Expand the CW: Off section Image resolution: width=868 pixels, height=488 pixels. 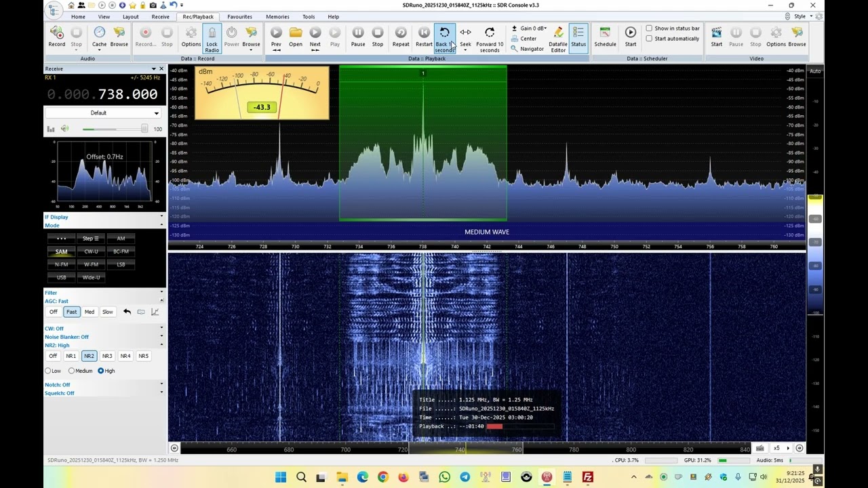[x=104, y=329]
